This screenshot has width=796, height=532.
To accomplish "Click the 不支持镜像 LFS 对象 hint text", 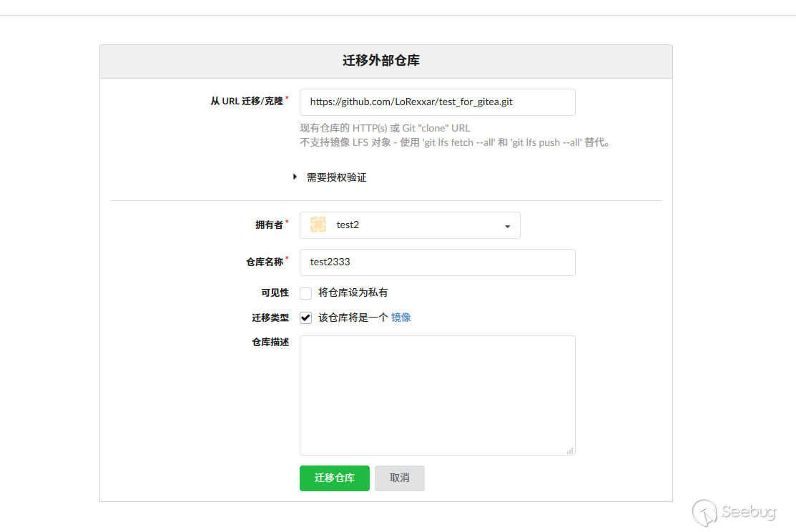I will click(454, 142).
